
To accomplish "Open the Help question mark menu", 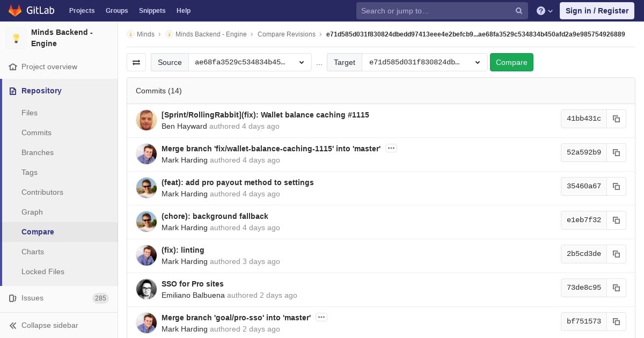I will 545,11.
